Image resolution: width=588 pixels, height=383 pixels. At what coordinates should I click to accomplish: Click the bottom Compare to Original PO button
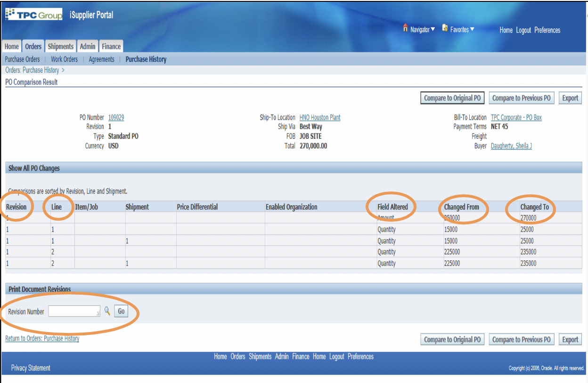click(452, 340)
